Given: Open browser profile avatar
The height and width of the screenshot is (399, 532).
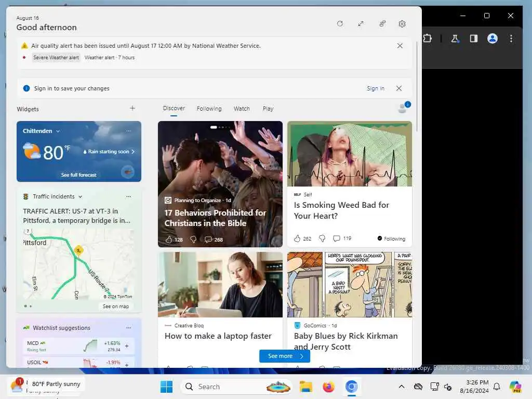Looking at the screenshot, I should [x=493, y=38].
